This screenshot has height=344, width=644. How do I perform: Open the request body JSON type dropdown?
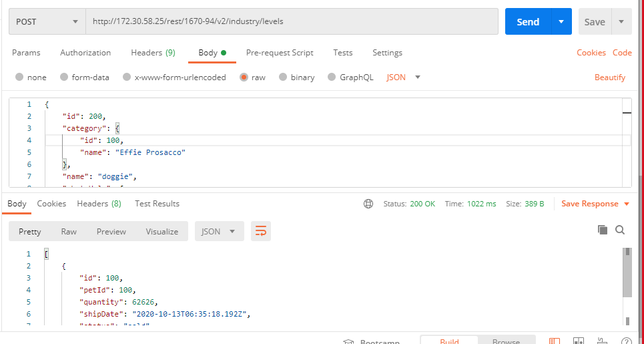[x=403, y=77]
